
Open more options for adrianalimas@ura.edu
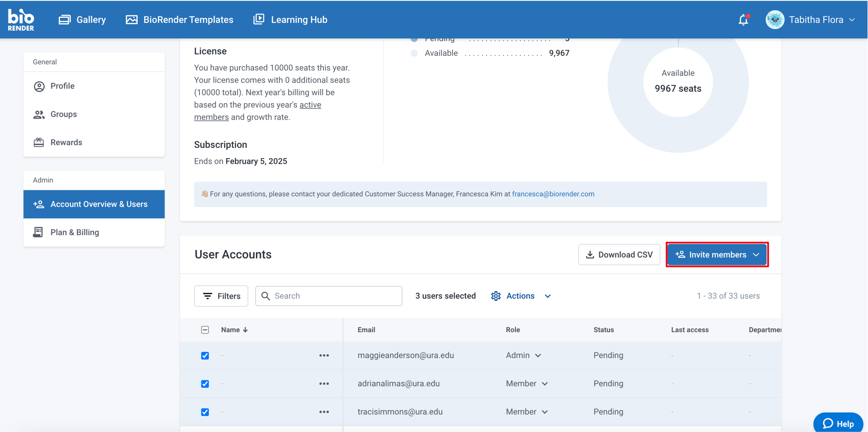pos(324,384)
